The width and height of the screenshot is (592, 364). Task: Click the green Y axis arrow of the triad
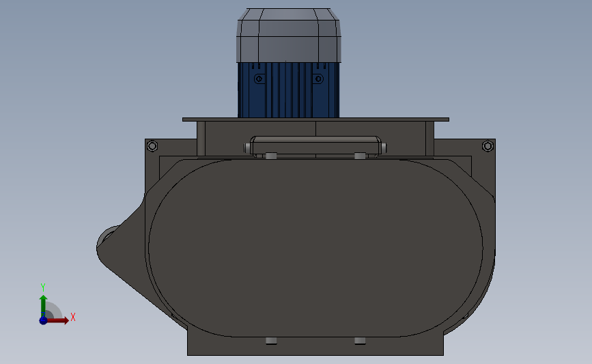tap(43, 305)
